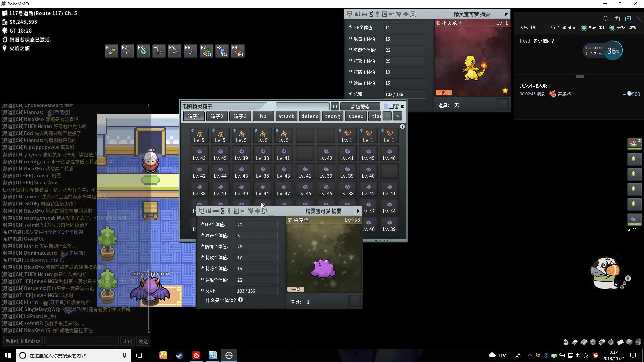Click the Ditto held item slot
This screenshot has width=644, height=362.
tap(354, 301)
